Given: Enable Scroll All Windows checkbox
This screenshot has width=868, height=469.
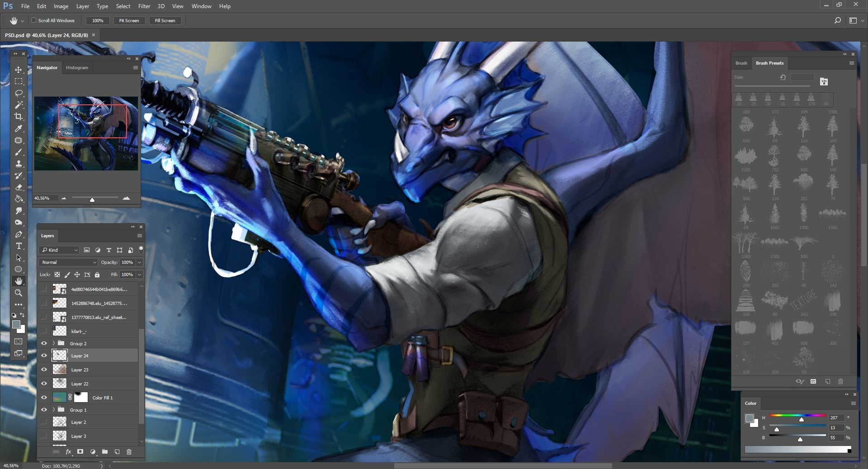Looking at the screenshot, I should [34, 20].
